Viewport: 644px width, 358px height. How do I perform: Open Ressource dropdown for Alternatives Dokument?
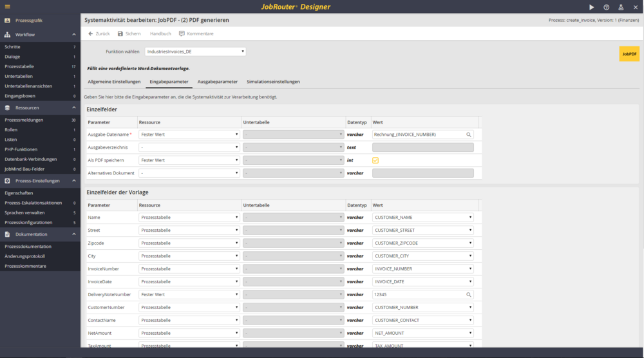pos(189,173)
